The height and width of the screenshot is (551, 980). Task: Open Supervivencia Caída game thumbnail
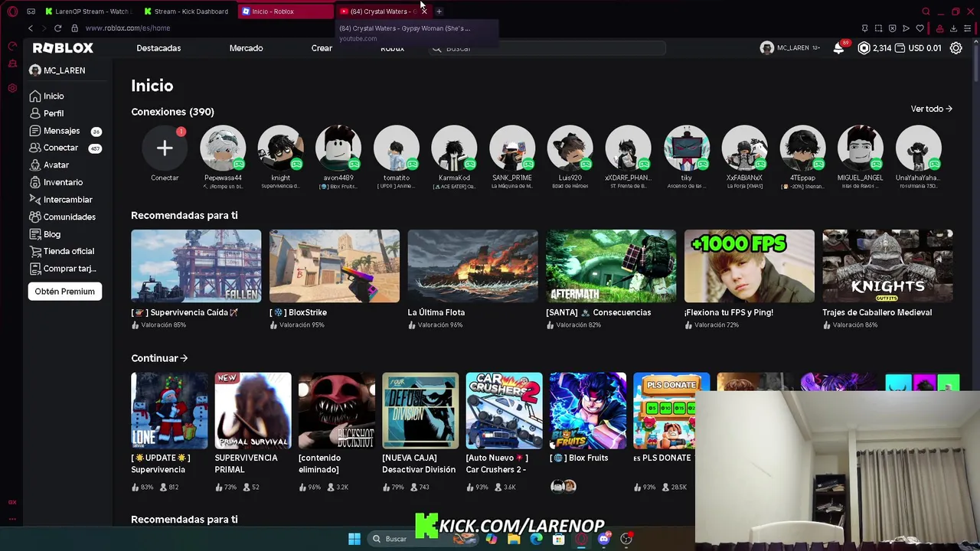pyautogui.click(x=196, y=266)
